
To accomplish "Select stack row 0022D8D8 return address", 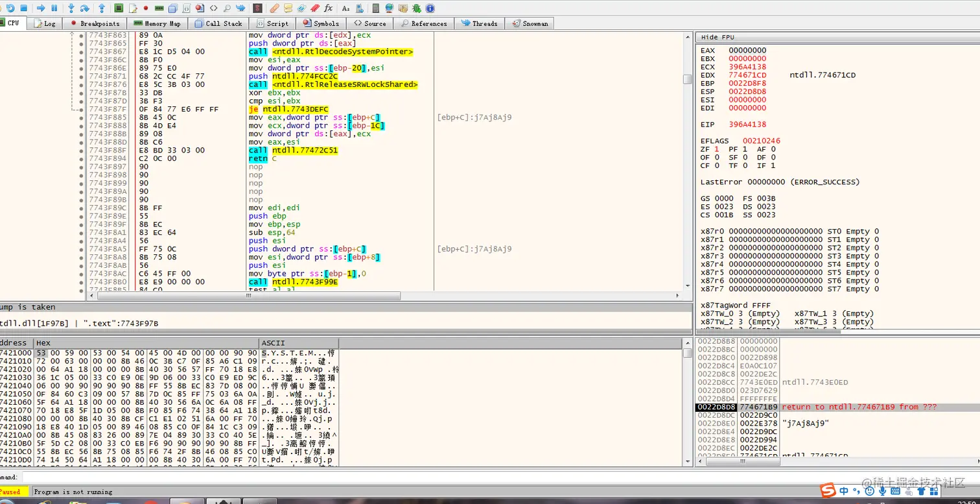I will (836, 407).
